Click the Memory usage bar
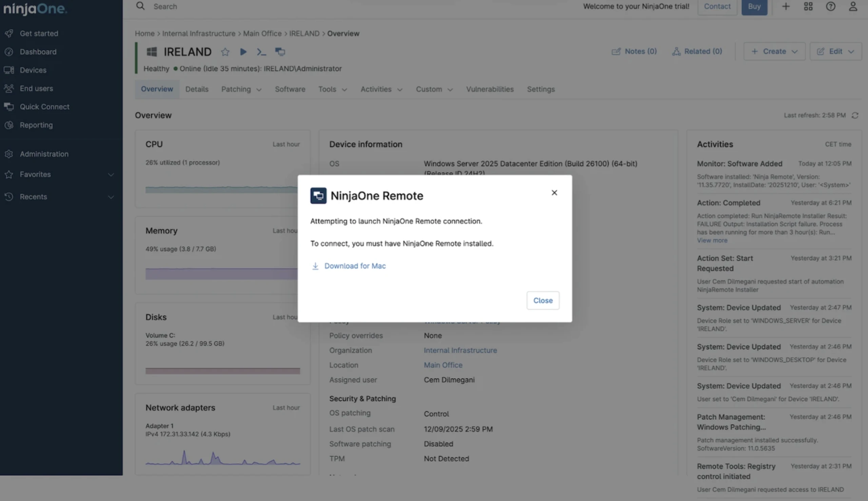This screenshot has width=868, height=501. [x=221, y=274]
